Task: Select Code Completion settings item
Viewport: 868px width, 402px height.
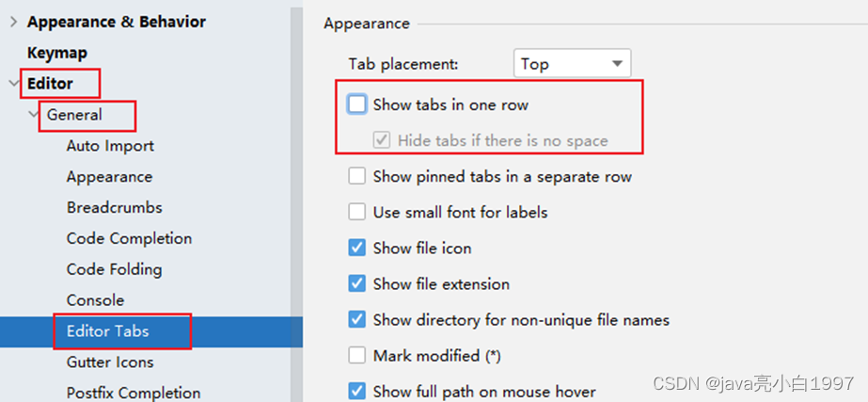Action: (x=129, y=238)
